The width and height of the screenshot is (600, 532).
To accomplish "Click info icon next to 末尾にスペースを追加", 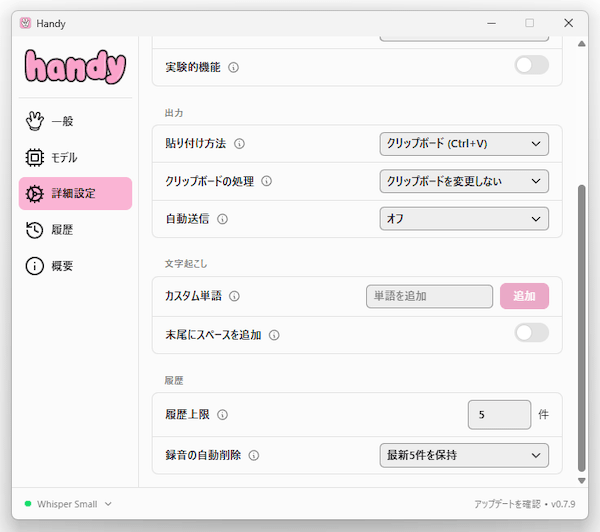I will point(274,335).
